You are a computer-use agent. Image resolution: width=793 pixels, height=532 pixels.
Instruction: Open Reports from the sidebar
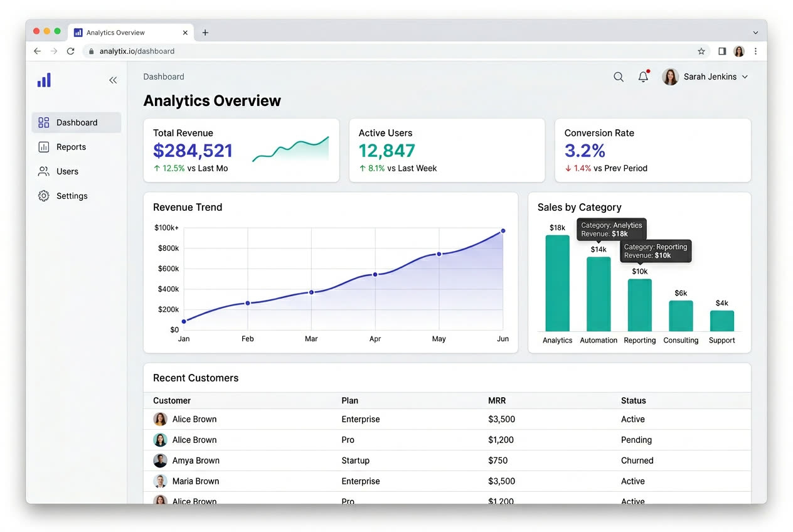point(71,147)
